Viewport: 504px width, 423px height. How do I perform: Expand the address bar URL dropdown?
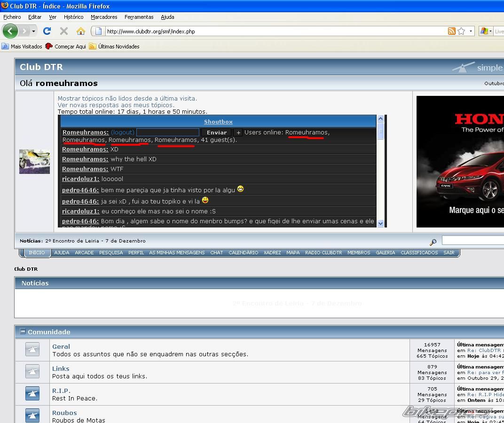tap(471, 31)
